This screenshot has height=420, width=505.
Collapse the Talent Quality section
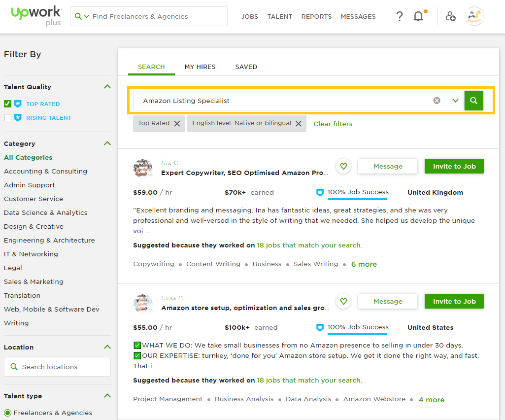click(107, 87)
